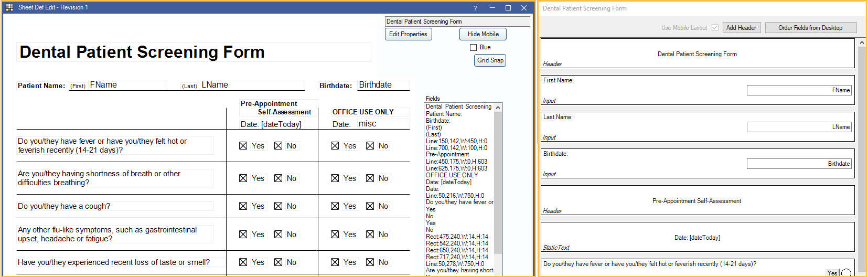Select 'Do you/they have a cough?' on sheet
The height and width of the screenshot is (277, 868).
115,206
